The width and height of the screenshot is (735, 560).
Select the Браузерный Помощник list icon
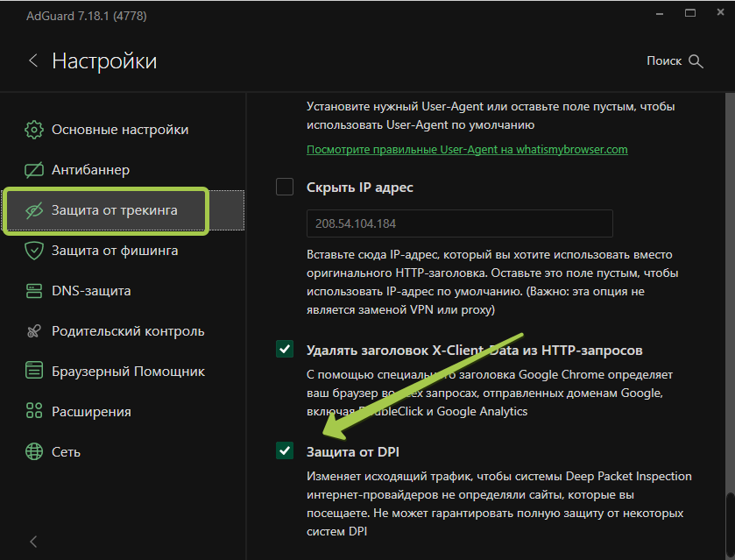coord(33,371)
